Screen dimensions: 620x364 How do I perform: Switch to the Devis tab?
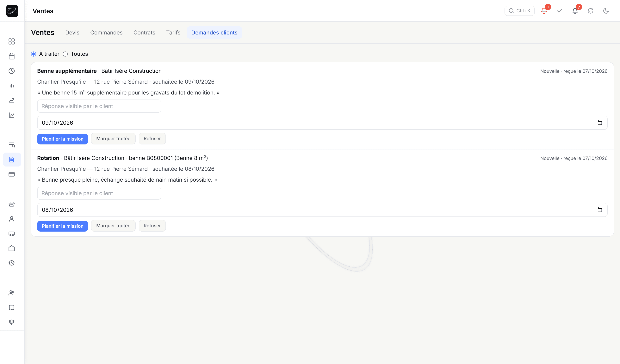(72, 33)
